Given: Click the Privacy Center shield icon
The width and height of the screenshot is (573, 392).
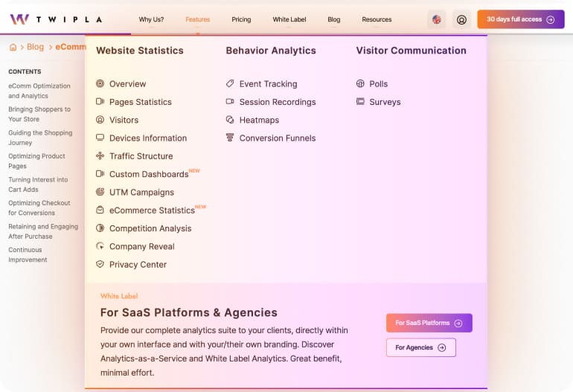Looking at the screenshot, I should coord(100,264).
